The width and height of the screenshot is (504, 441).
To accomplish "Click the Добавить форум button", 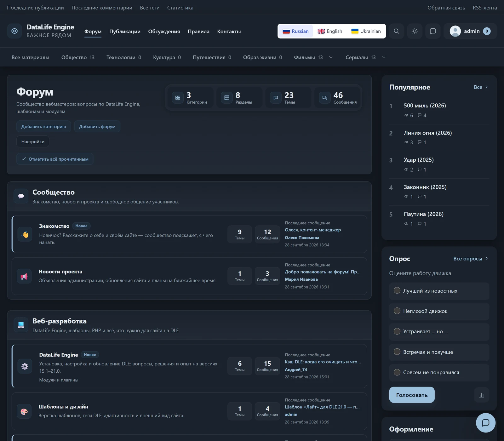I will [x=97, y=126].
